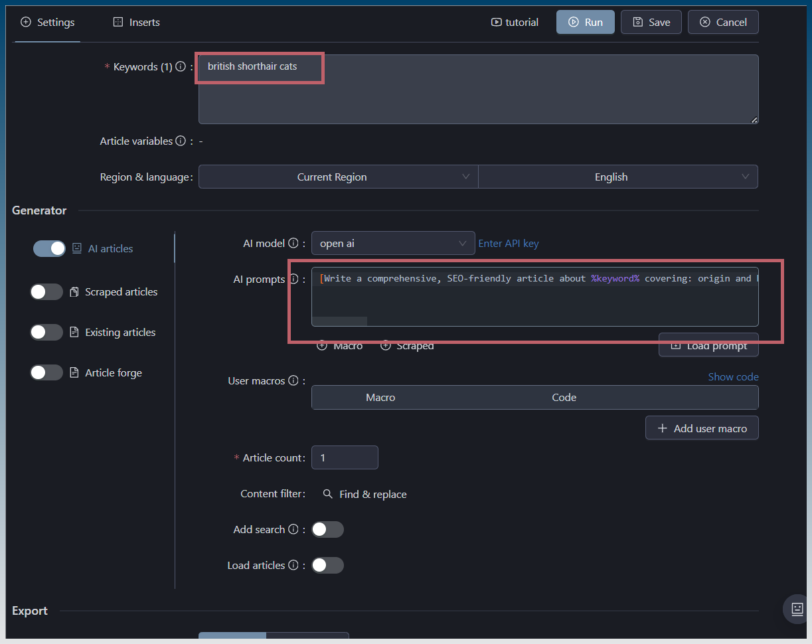Screen dimensions: 812x644
Task: Open the chat assistant icon at bottom right
Action: click(797, 609)
